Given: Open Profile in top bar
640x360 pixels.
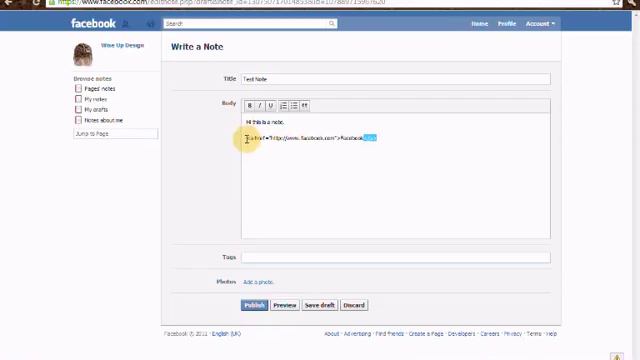Looking at the screenshot, I should [507, 24].
